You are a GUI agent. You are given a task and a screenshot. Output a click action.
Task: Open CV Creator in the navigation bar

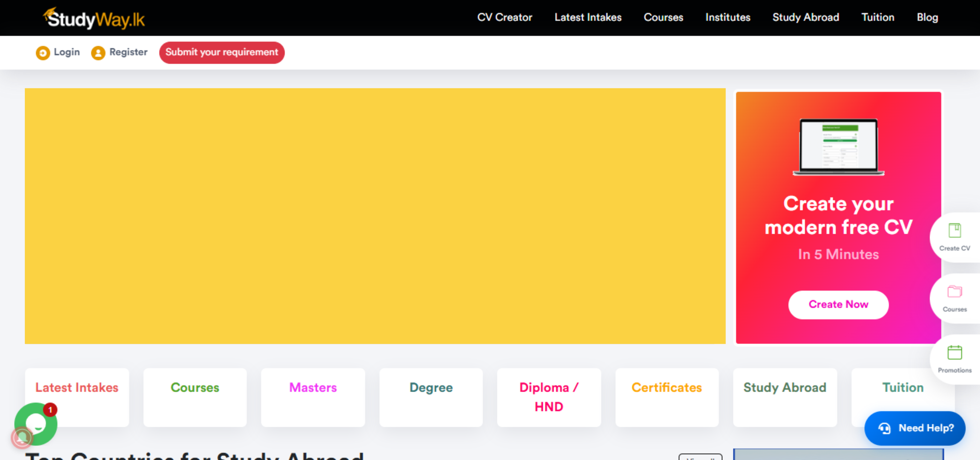click(504, 18)
